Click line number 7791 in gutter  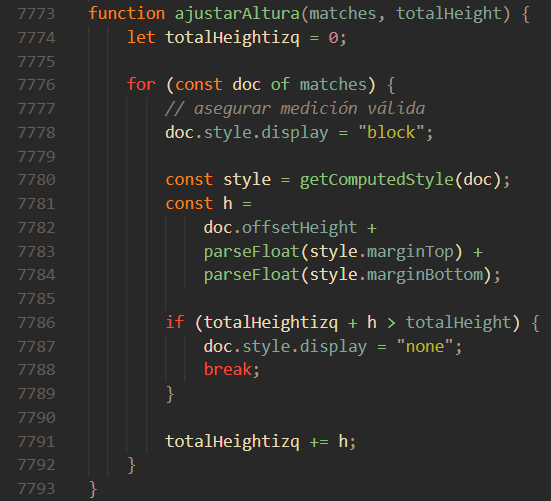tap(36, 442)
